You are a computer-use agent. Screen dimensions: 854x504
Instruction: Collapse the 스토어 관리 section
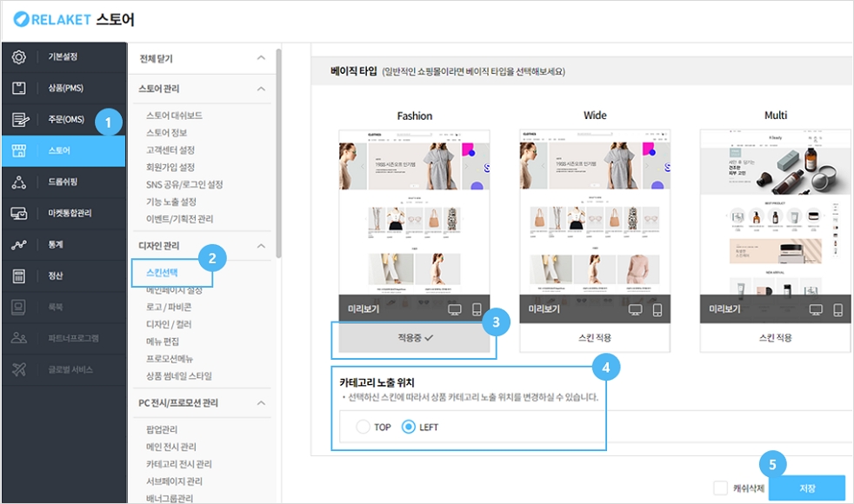[x=261, y=89]
